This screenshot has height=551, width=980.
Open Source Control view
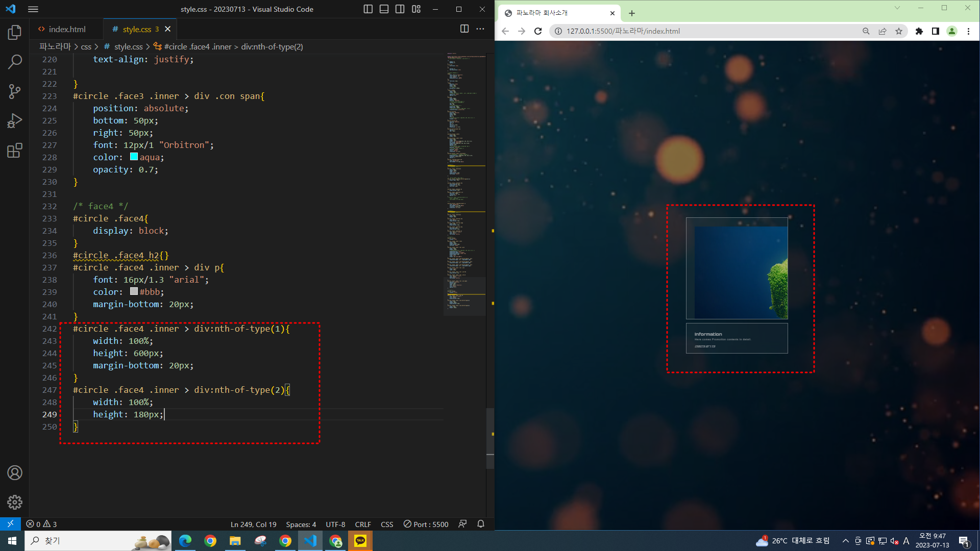click(x=15, y=92)
